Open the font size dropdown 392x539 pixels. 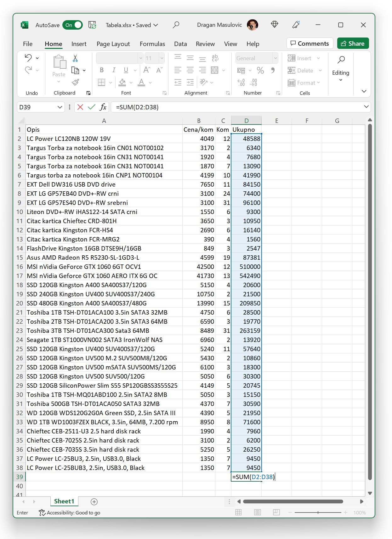[x=162, y=58]
